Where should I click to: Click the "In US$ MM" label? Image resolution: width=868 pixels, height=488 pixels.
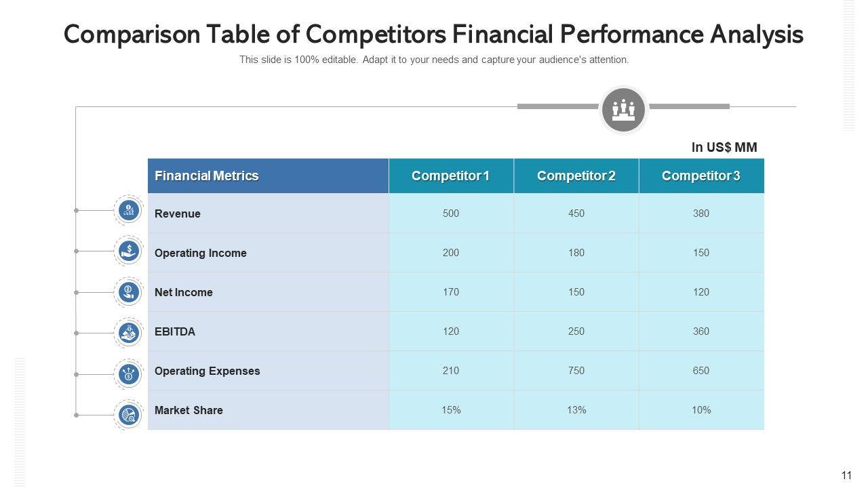click(x=724, y=147)
